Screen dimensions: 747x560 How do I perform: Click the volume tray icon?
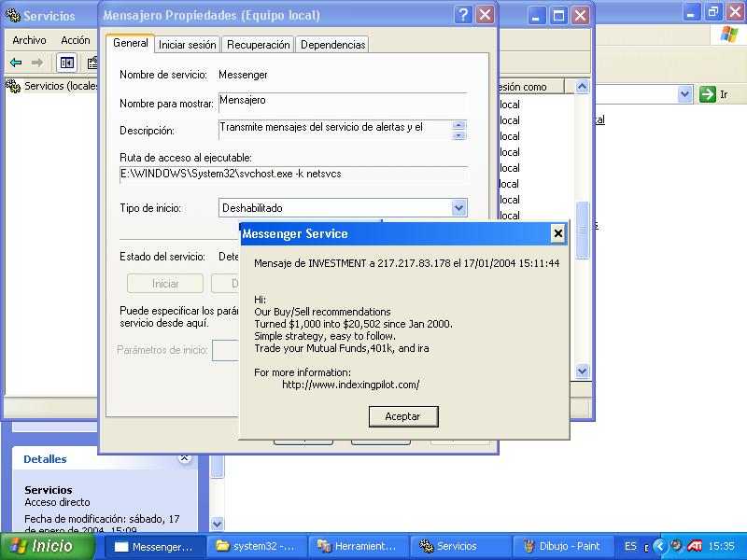(x=677, y=546)
